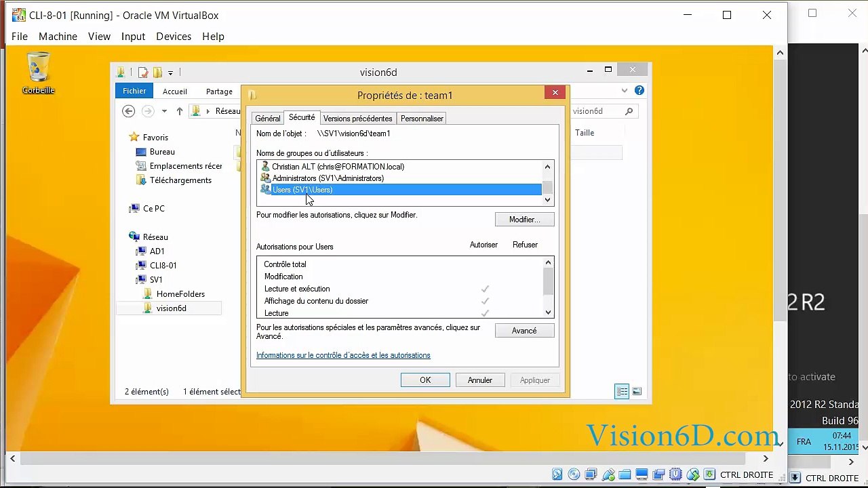The height and width of the screenshot is (488, 868).
Task: Click the Modifier... button
Action: coord(524,220)
